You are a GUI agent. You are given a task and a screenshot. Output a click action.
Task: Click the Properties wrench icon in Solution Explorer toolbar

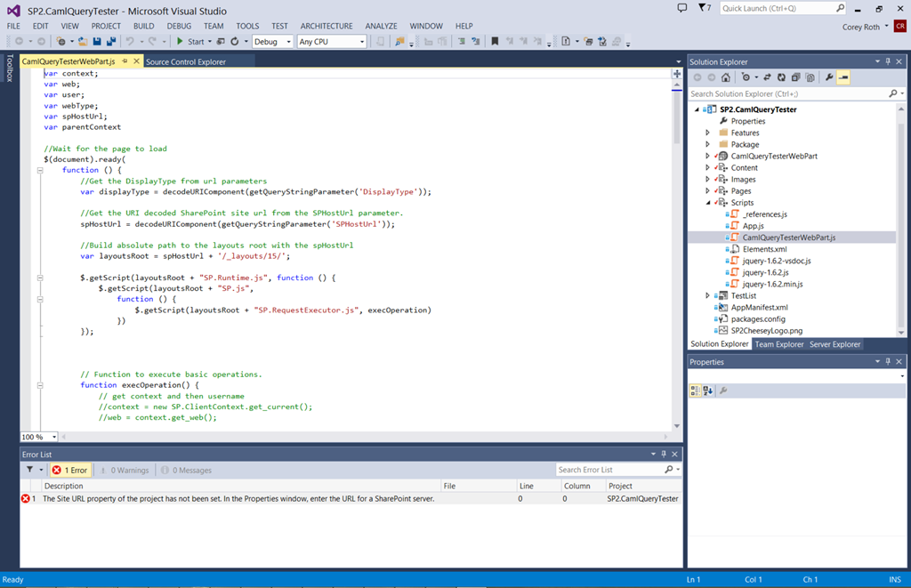point(829,77)
